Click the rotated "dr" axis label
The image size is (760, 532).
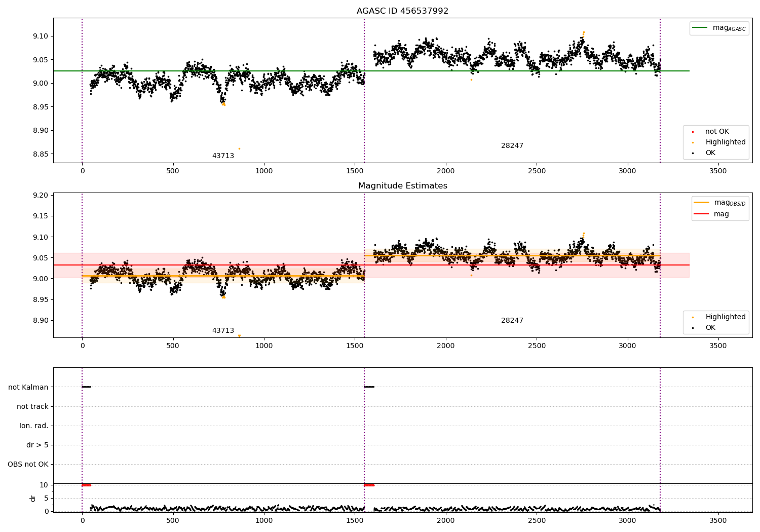pos(33,498)
